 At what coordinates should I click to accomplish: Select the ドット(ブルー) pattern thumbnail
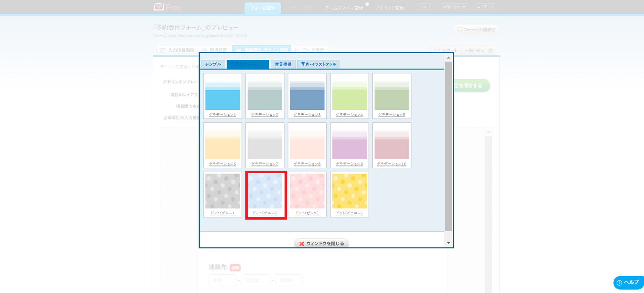(x=265, y=191)
